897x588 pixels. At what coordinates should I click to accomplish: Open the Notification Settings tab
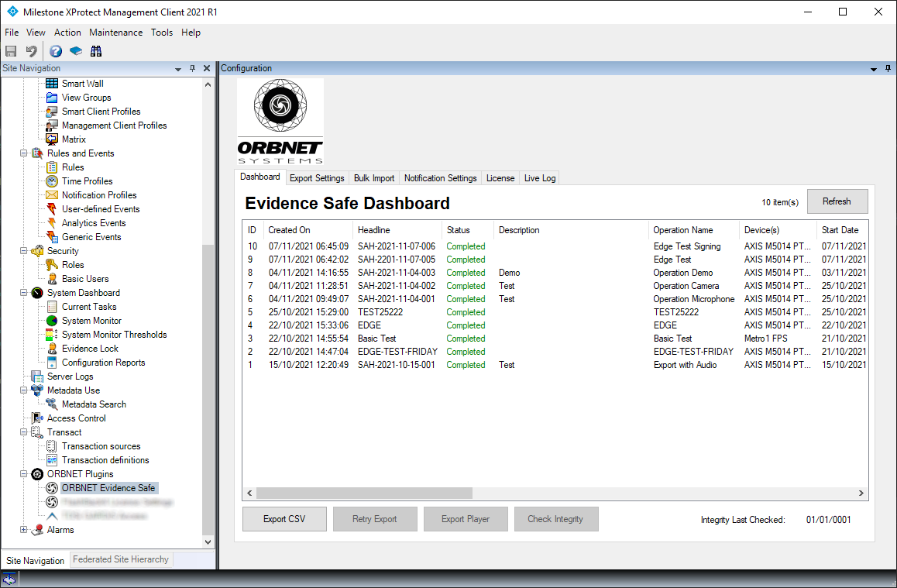[x=441, y=178]
